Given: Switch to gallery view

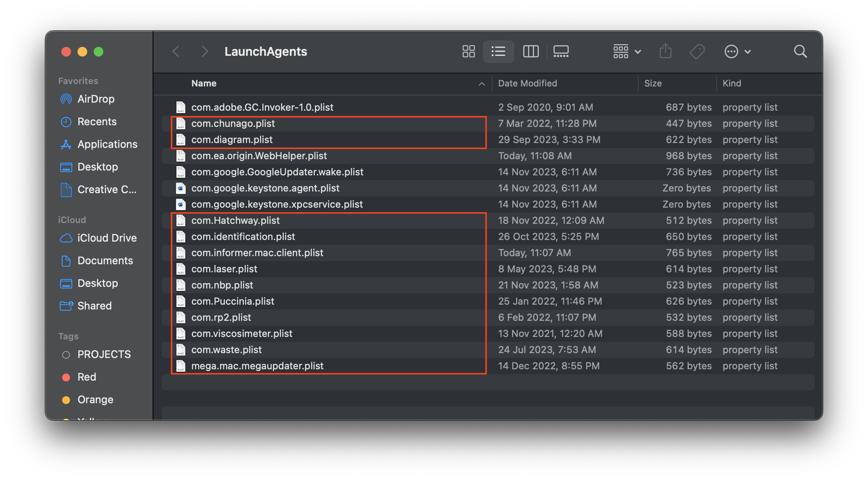Looking at the screenshot, I should (x=561, y=51).
